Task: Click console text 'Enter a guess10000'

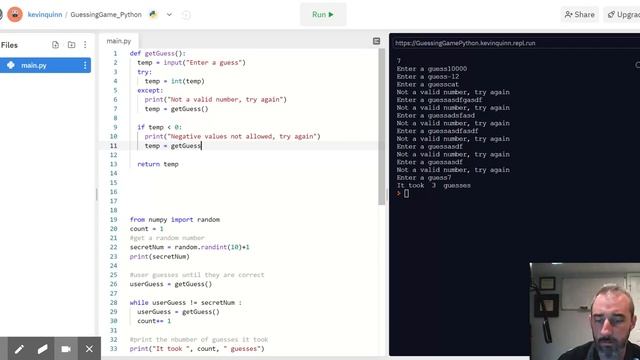Action: point(432,69)
